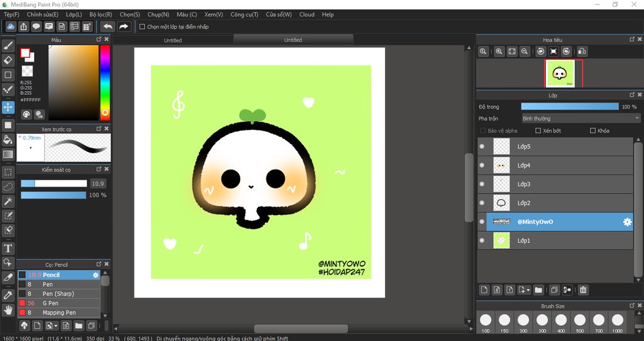Click the rainbow hue slider bar
The image size is (644, 341).
[x=105, y=82]
